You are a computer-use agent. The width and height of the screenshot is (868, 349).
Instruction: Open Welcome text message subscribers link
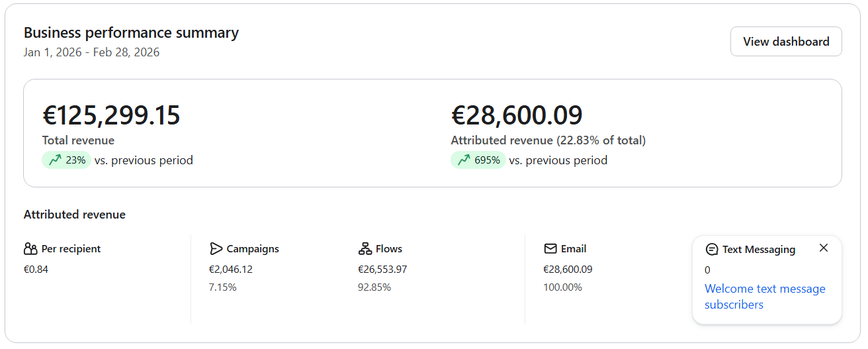pyautogui.click(x=765, y=297)
